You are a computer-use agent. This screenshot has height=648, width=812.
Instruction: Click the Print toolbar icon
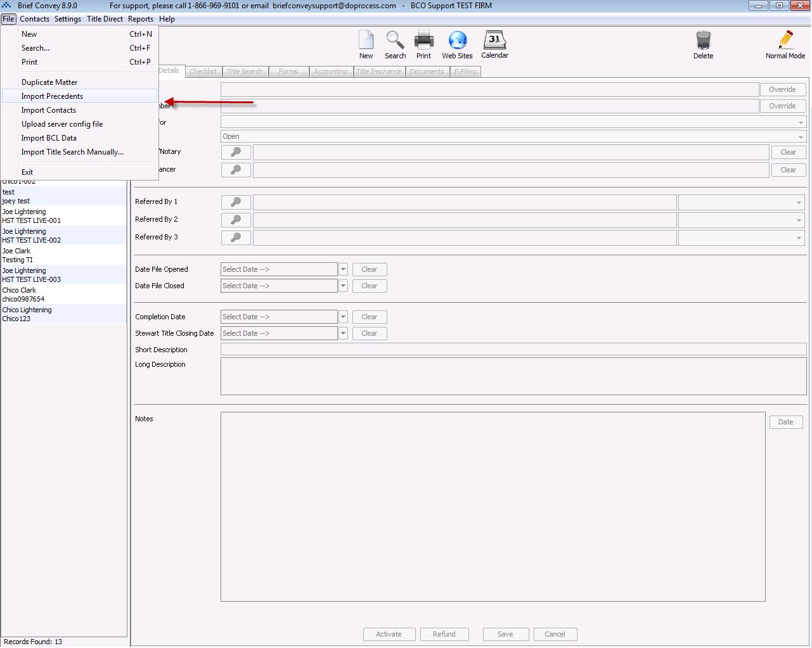[x=423, y=40]
